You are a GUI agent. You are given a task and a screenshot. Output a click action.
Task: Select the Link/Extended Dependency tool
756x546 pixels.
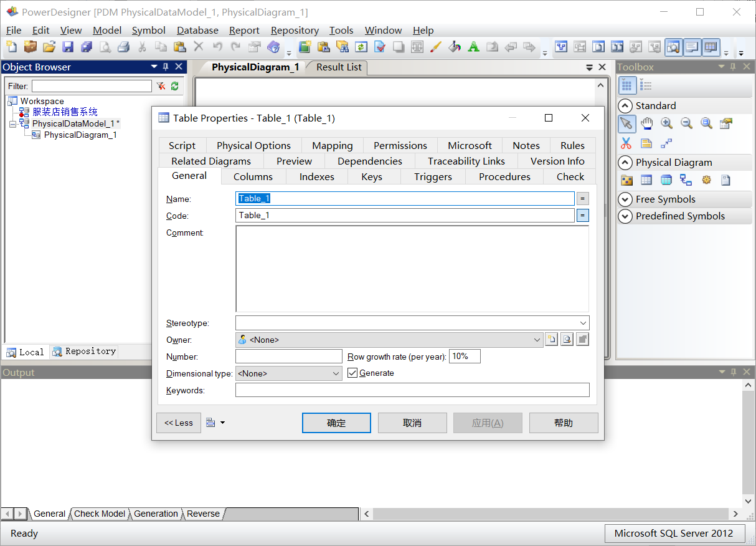[x=666, y=143]
